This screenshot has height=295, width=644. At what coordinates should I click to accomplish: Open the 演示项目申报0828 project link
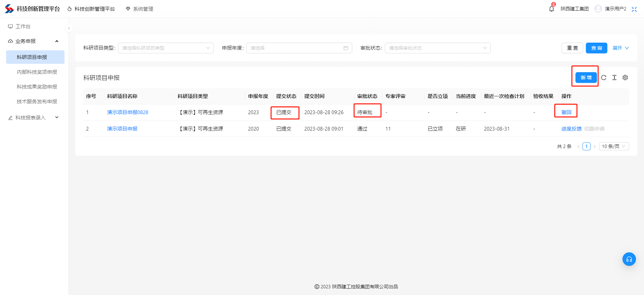coord(127,112)
